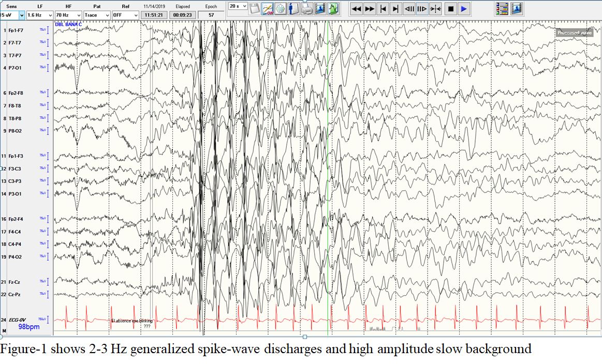Stop the EEG playback
This screenshot has height=364, width=602.
pyautogui.click(x=450, y=9)
